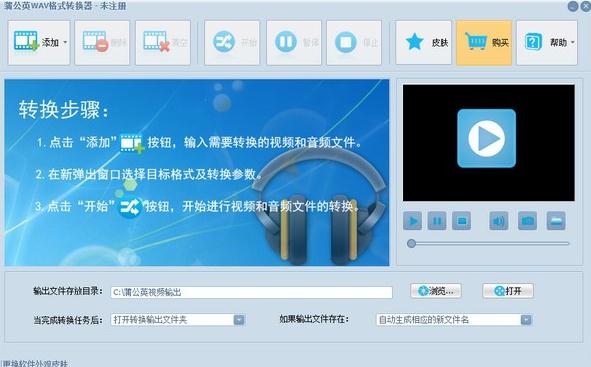Click the clear list toolbar button
This screenshot has height=367, width=591.
pyautogui.click(x=163, y=43)
